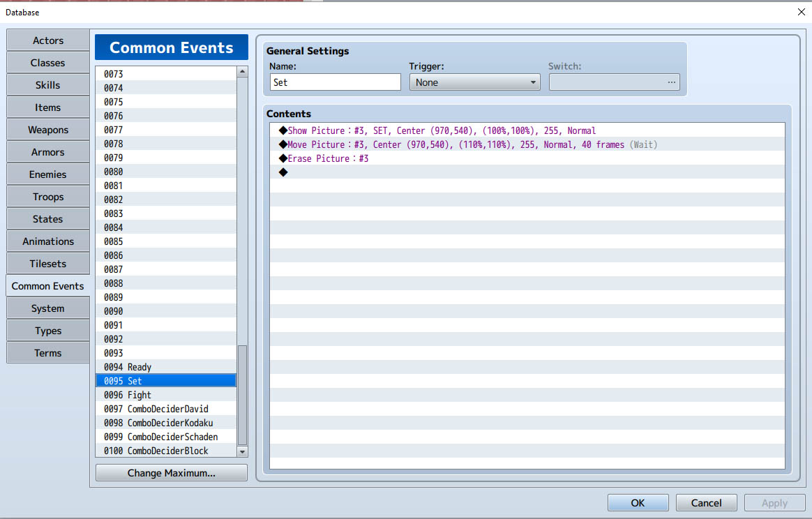Click the Switch ellipsis selector button
This screenshot has height=519, width=812.
coord(671,82)
